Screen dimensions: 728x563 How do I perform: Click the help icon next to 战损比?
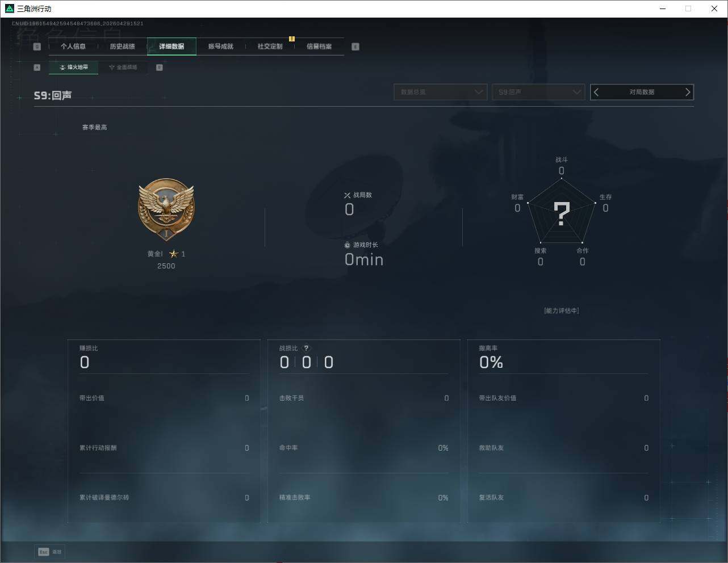pyautogui.click(x=306, y=348)
